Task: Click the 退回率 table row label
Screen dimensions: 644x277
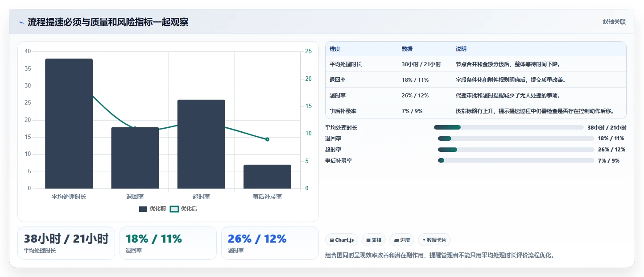Action: [338, 80]
